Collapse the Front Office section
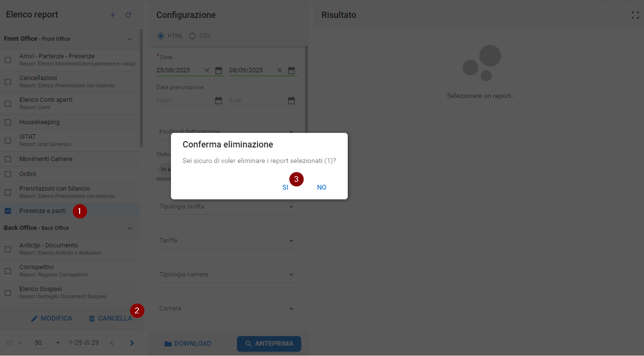 pyautogui.click(x=130, y=39)
